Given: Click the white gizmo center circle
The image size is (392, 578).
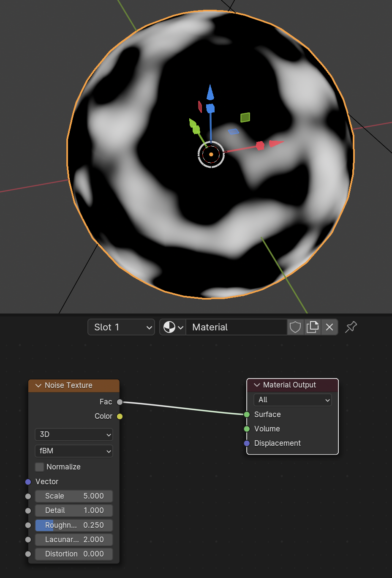Looking at the screenshot, I should tap(211, 154).
